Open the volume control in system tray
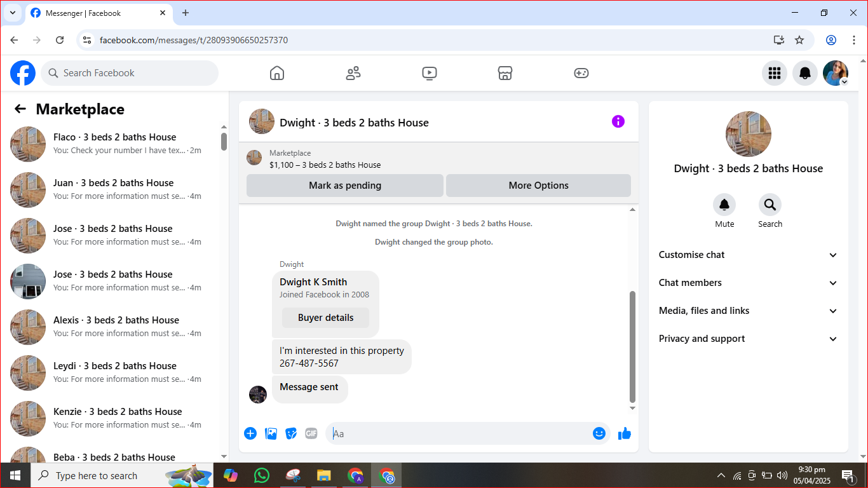This screenshot has width=868, height=488. [x=782, y=475]
